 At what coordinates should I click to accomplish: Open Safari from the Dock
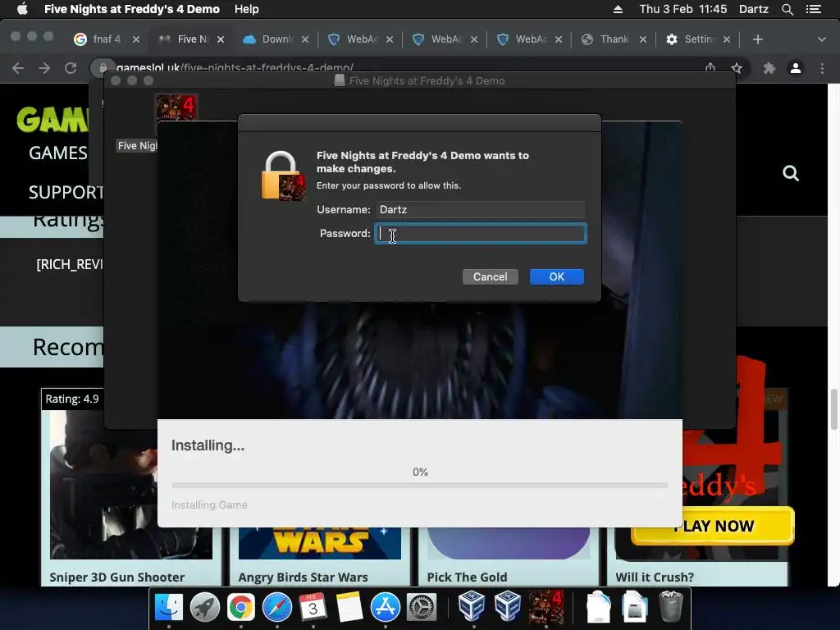click(x=277, y=608)
